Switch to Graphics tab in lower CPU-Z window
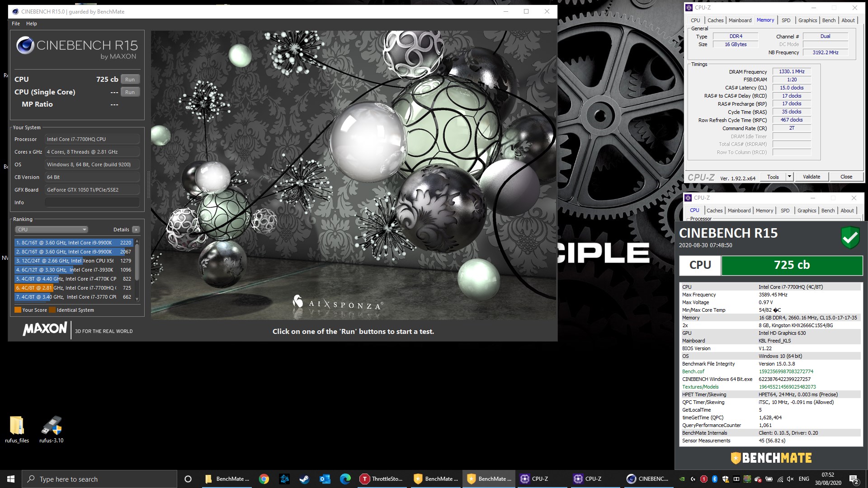The height and width of the screenshot is (488, 868). [807, 211]
